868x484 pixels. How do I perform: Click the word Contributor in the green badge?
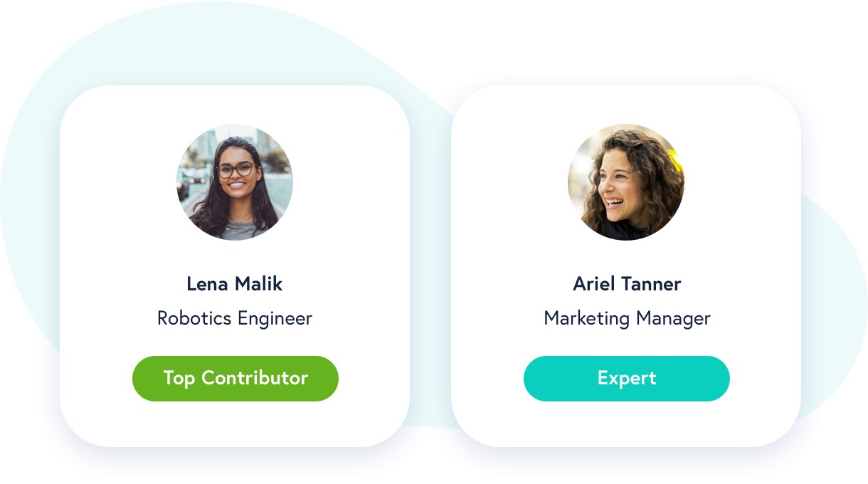click(255, 378)
